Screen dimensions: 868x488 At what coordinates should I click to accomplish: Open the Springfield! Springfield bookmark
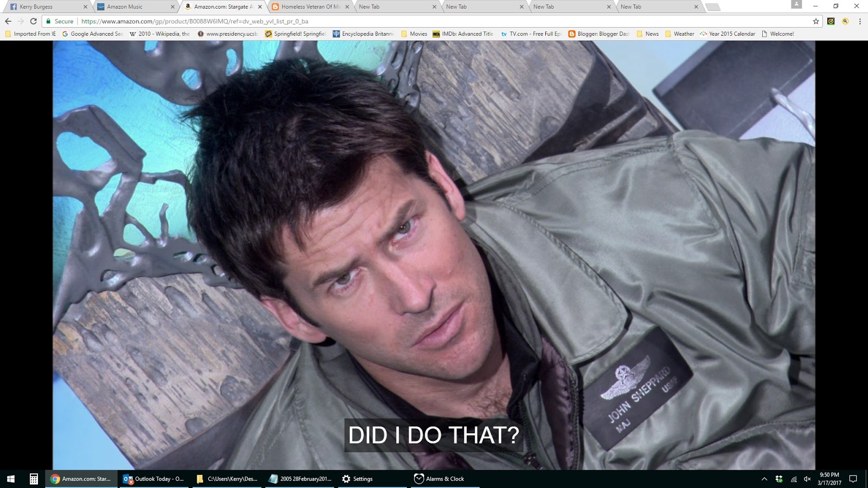pos(295,34)
